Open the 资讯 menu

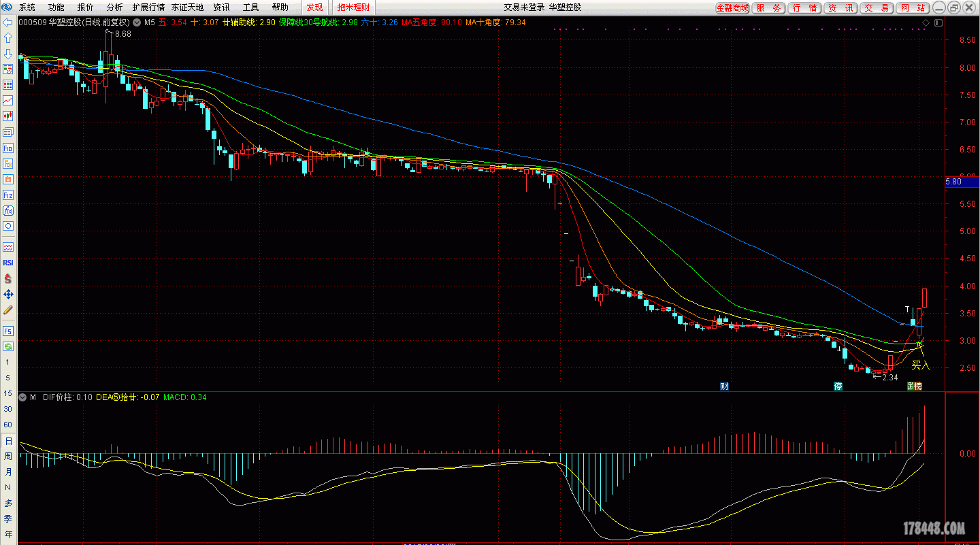click(221, 7)
